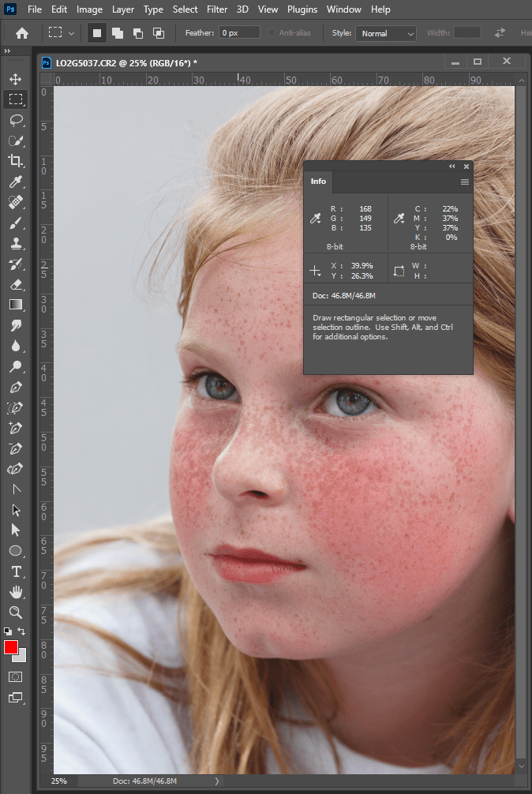Screen dimensions: 532x794
Task: Switch to the Info tab
Action: coord(318,182)
